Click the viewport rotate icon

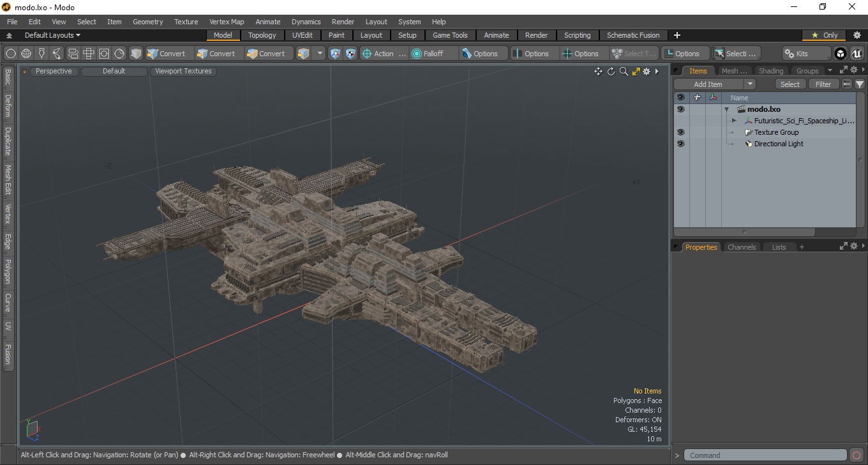pyautogui.click(x=611, y=72)
